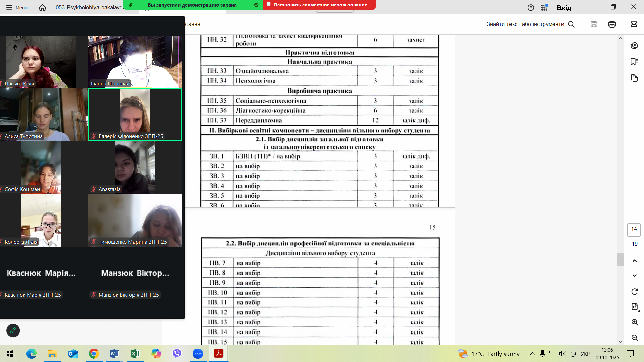Open the bookmarks panel icon

tap(634, 62)
